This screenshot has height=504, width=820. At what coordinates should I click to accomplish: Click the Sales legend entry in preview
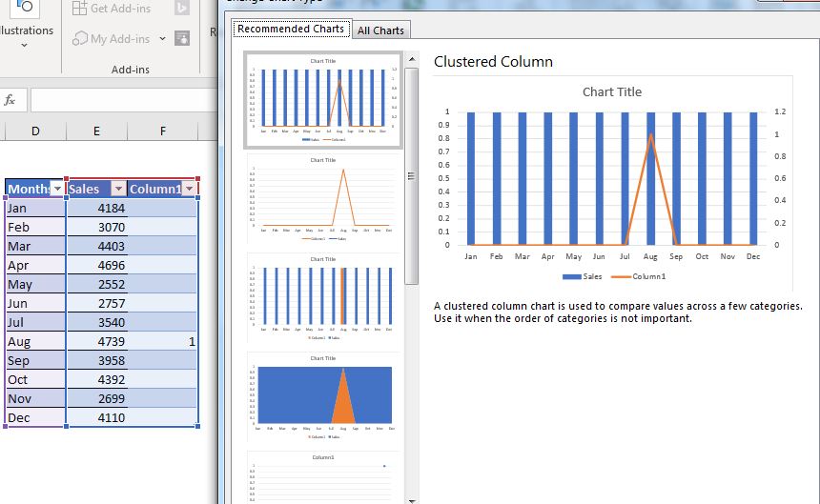[x=582, y=276]
